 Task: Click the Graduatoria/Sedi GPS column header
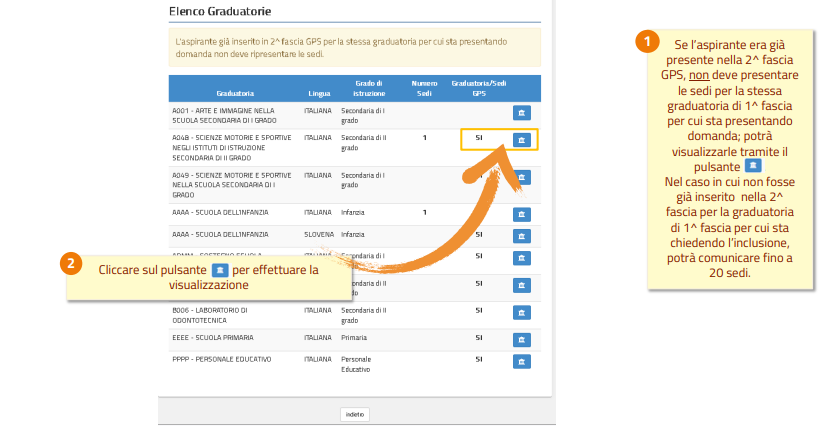tap(479, 88)
